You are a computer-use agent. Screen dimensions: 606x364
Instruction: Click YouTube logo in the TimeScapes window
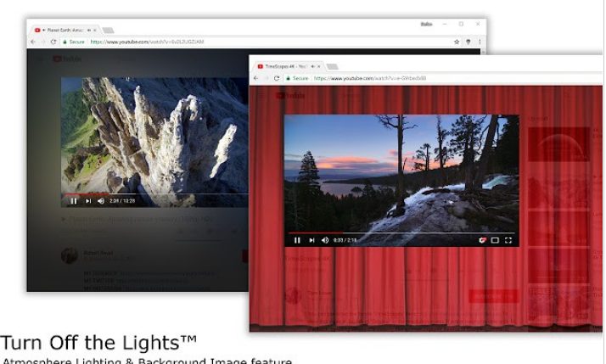click(290, 95)
